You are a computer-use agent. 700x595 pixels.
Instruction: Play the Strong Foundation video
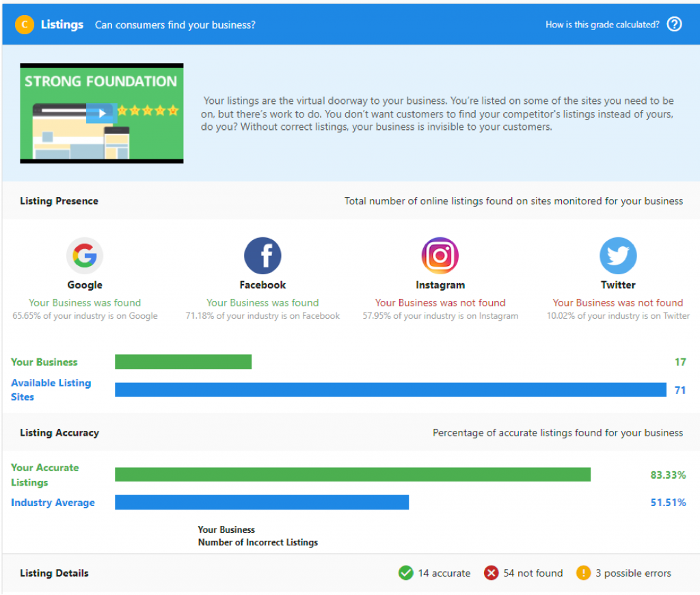coord(103,114)
